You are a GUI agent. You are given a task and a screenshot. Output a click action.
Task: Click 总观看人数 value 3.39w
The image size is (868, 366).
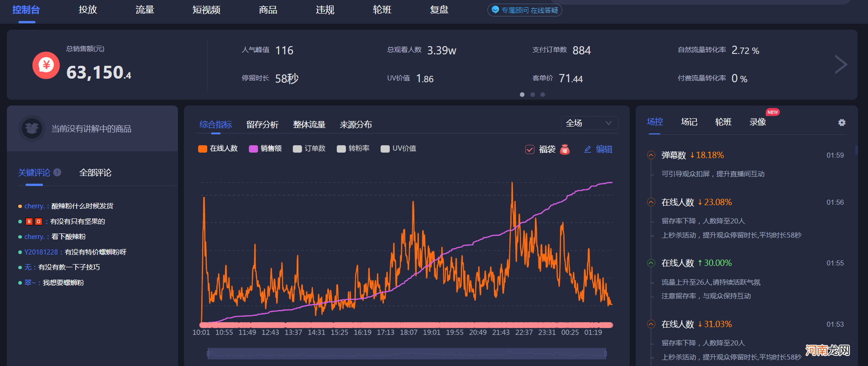coord(442,50)
